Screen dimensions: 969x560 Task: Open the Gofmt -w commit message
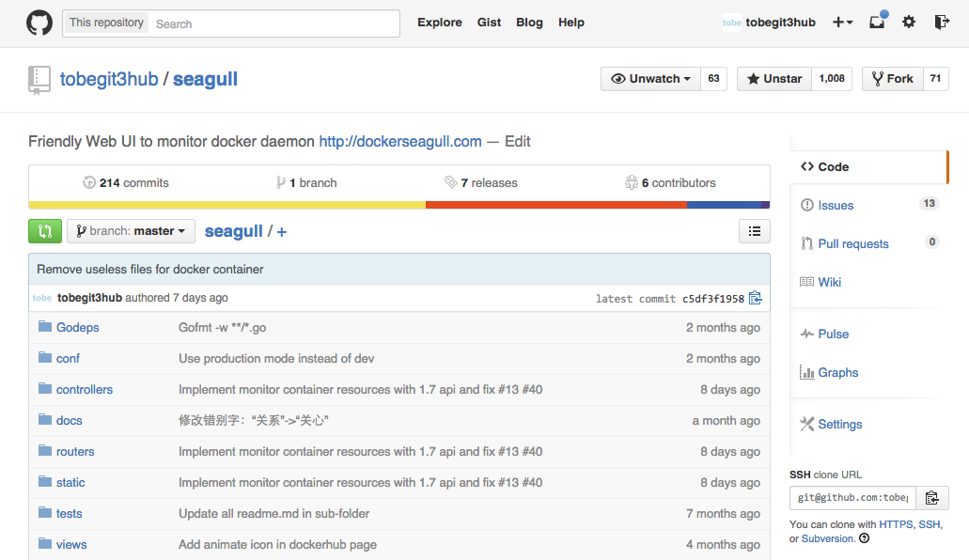point(223,328)
